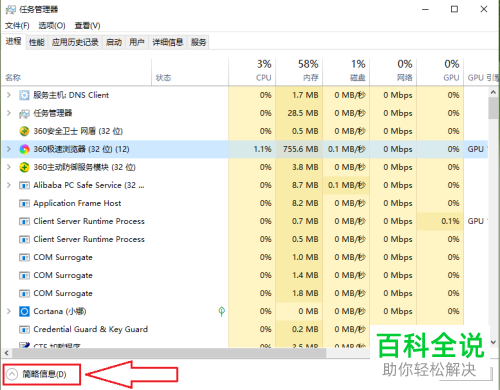Sort by the 磁盘 column header
Viewport: 500px width, 390px height.
coord(346,71)
